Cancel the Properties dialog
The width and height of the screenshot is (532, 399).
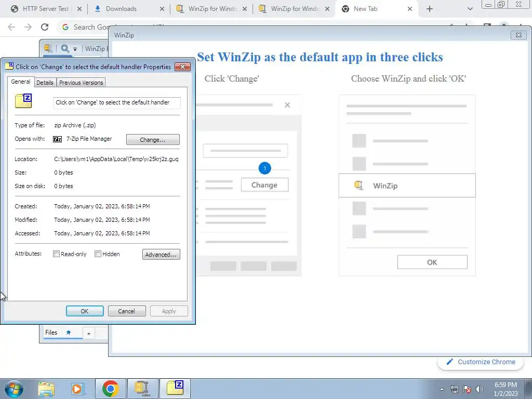(127, 311)
